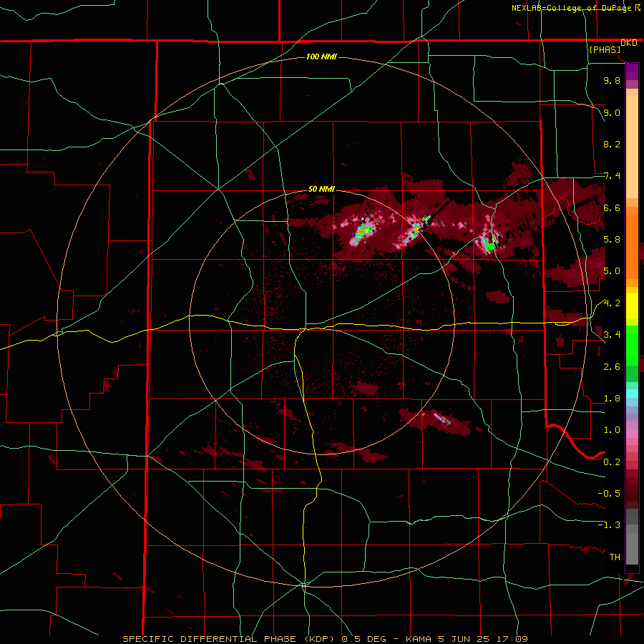Click the 6.6 scale value

point(612,208)
